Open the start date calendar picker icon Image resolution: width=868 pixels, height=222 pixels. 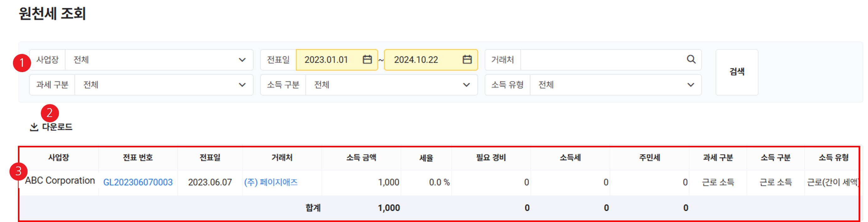(x=367, y=60)
